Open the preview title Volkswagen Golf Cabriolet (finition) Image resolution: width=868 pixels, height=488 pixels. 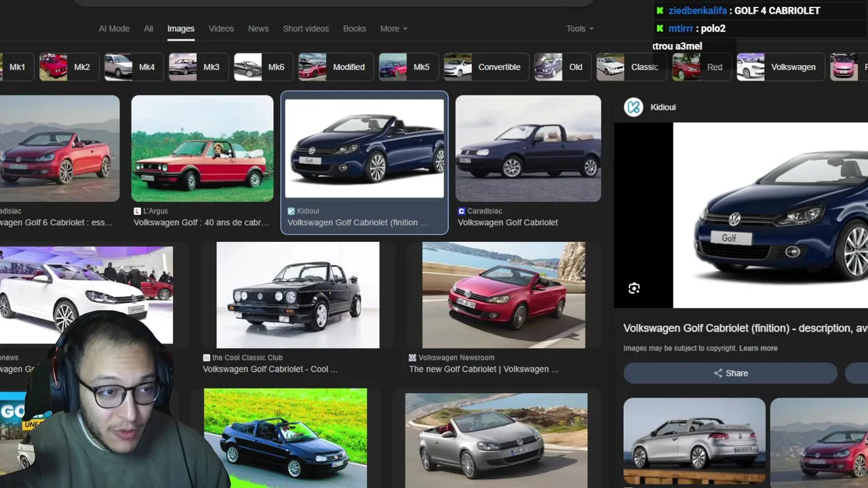click(745, 328)
